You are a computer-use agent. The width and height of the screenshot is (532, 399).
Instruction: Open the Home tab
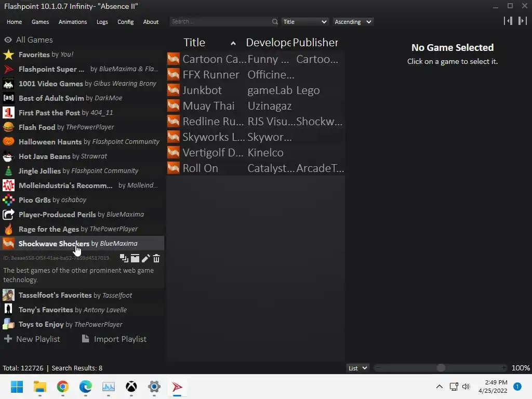14,22
